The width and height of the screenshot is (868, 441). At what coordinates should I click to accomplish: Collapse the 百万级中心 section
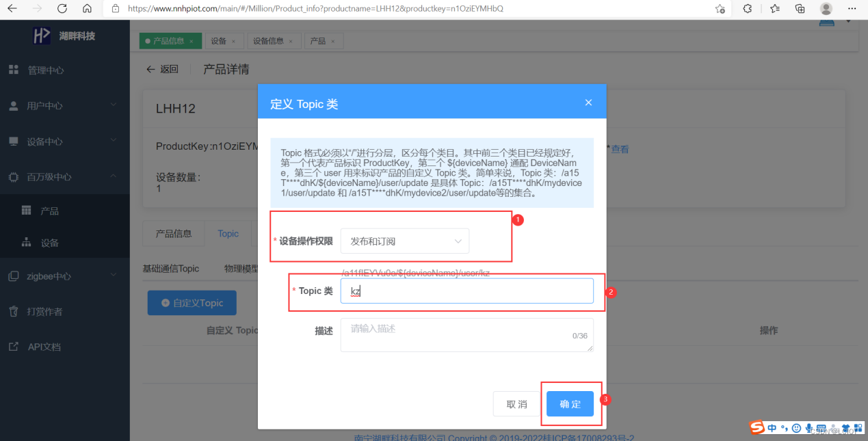click(114, 177)
